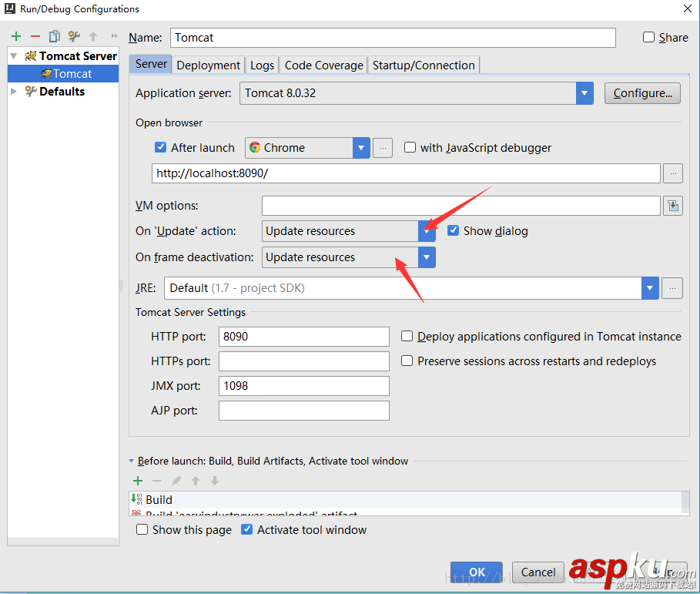Click the browse button next to Chrome dropdown
Screen dimensions: 700x594
click(383, 148)
